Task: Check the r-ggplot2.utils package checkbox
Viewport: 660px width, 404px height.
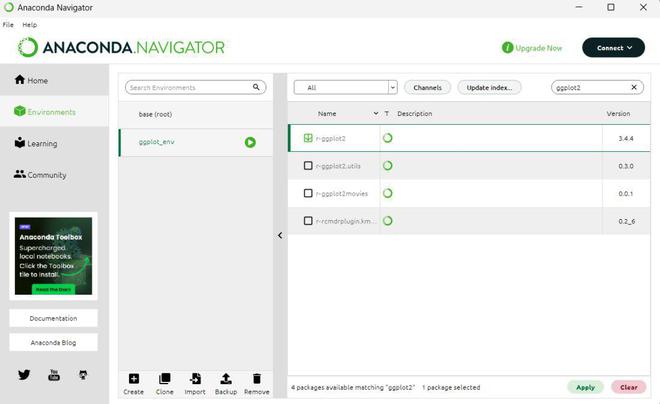Action: point(308,165)
